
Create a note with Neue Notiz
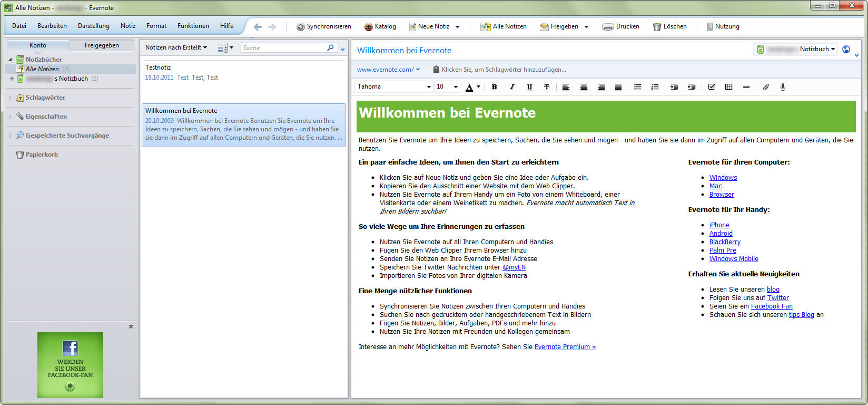click(x=430, y=26)
